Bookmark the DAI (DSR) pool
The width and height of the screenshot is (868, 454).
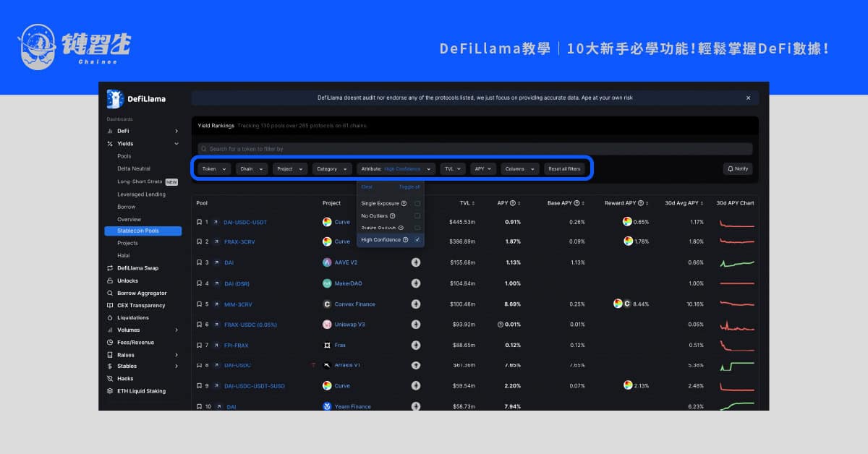pyautogui.click(x=199, y=283)
